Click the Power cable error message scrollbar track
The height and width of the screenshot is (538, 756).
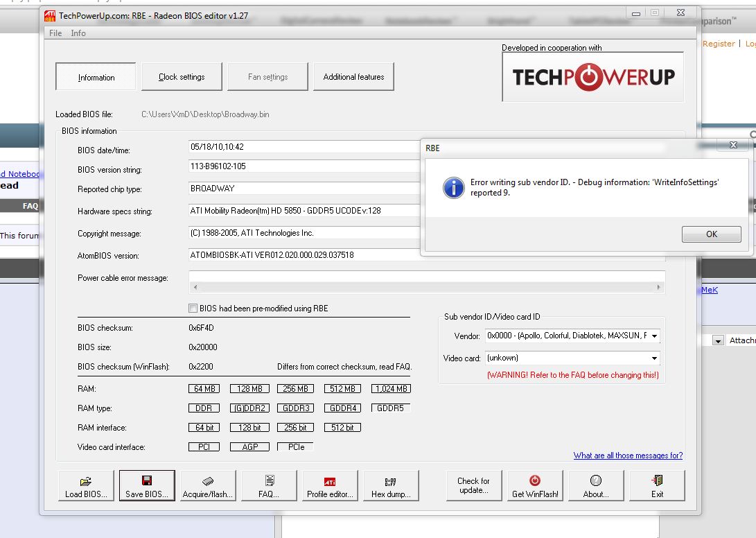click(427, 287)
